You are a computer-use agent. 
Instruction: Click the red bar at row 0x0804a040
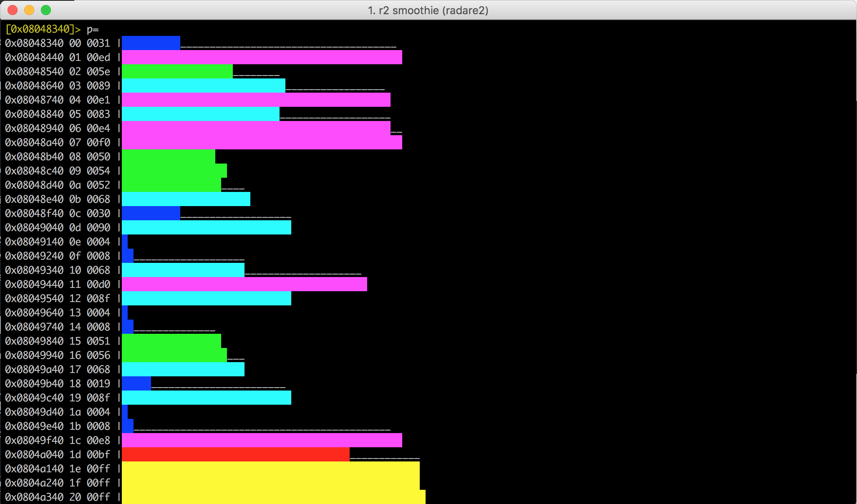point(235,454)
